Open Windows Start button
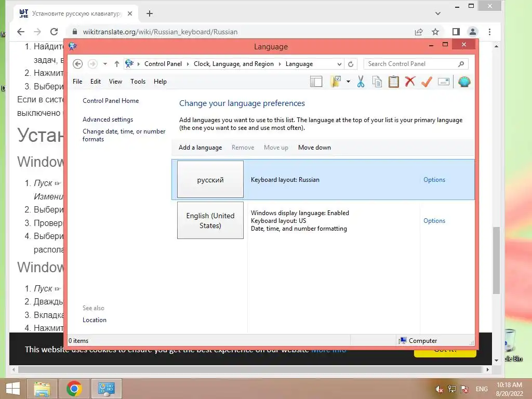 (13, 389)
